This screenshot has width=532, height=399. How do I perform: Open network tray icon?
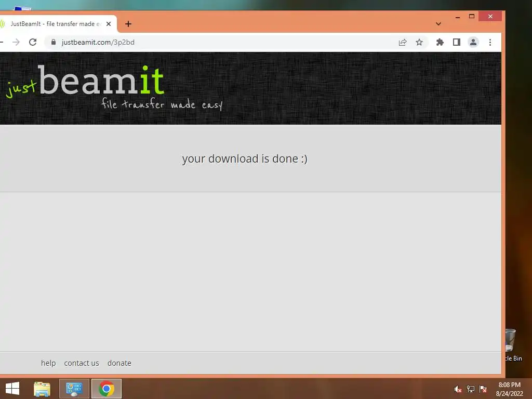[471, 389]
